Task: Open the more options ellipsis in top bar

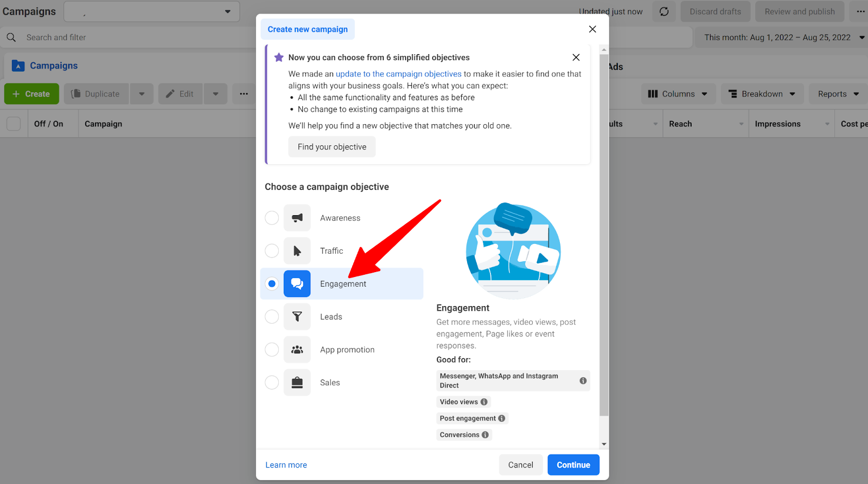Action: (x=860, y=11)
